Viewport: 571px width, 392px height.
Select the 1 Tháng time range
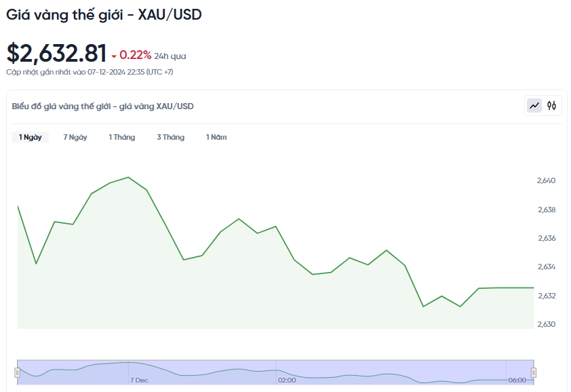(121, 137)
